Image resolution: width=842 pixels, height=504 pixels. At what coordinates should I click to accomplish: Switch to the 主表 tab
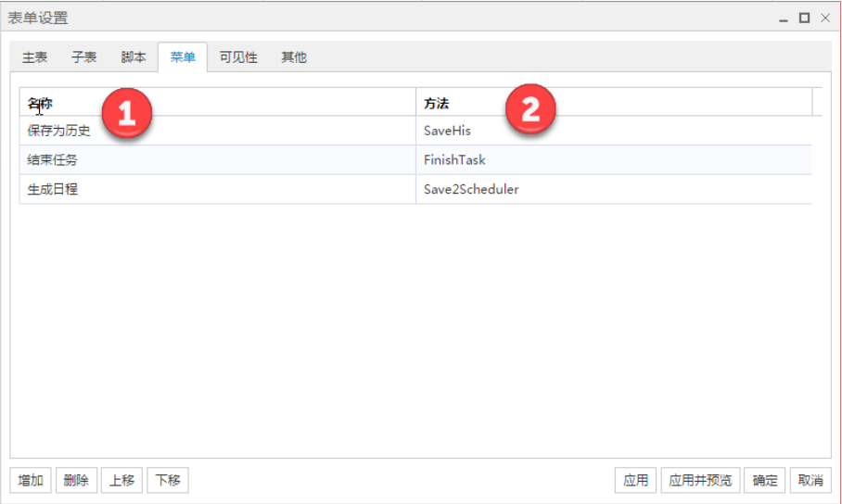tap(34, 57)
